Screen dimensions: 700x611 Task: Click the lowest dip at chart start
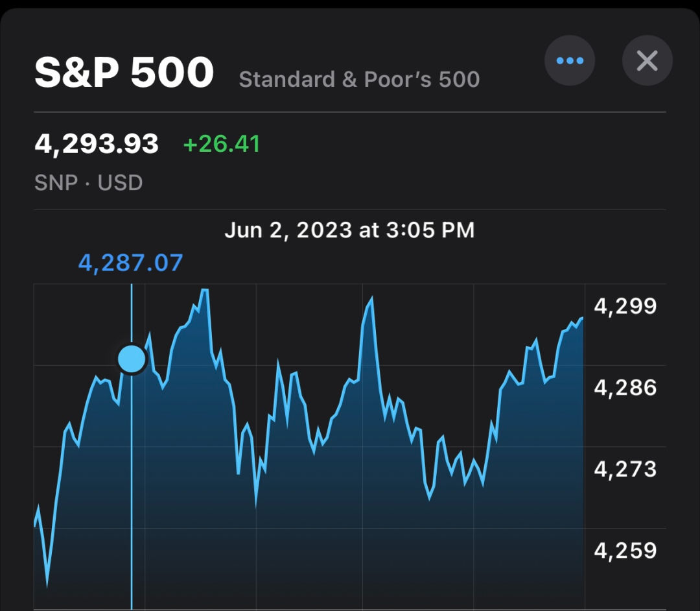47,584
